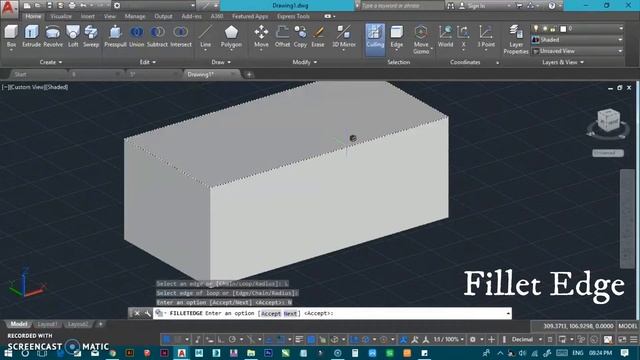Screen dimensions: 640x360
Task: Open the Express Tools ribbon tab
Action: click(293, 16)
